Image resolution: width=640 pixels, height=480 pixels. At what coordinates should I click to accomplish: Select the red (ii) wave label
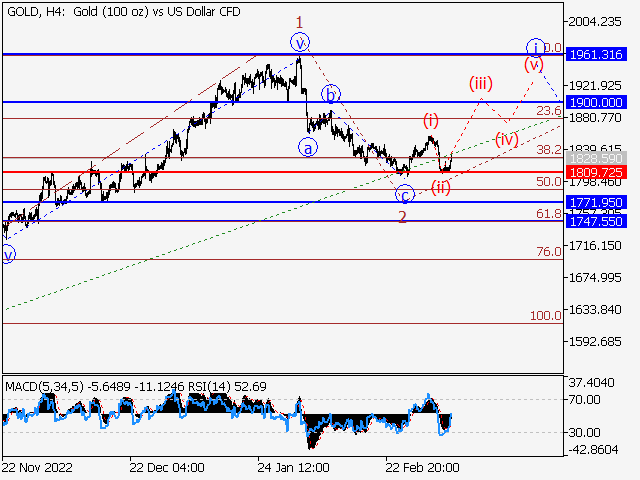click(x=442, y=186)
